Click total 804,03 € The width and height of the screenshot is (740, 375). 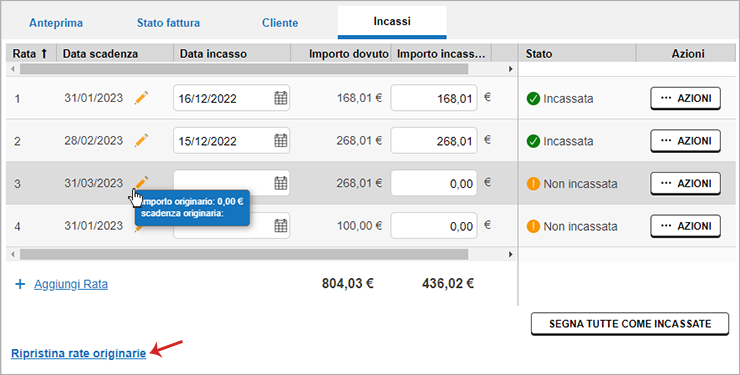pyautogui.click(x=347, y=283)
